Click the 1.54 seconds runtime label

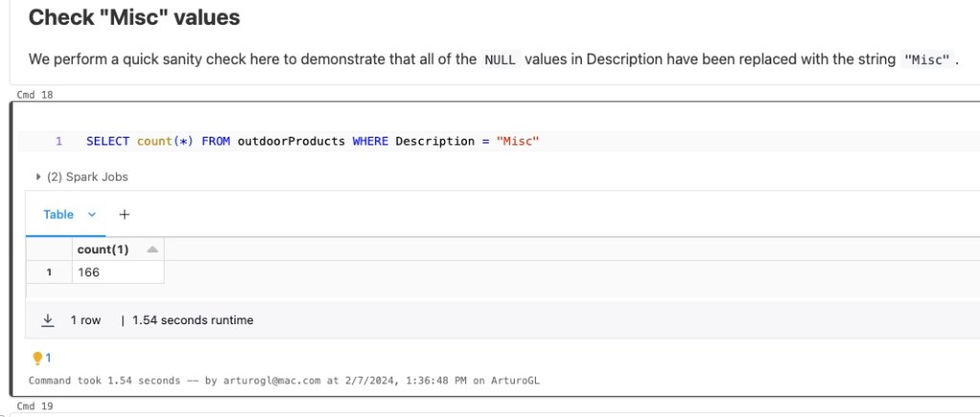tap(192, 320)
